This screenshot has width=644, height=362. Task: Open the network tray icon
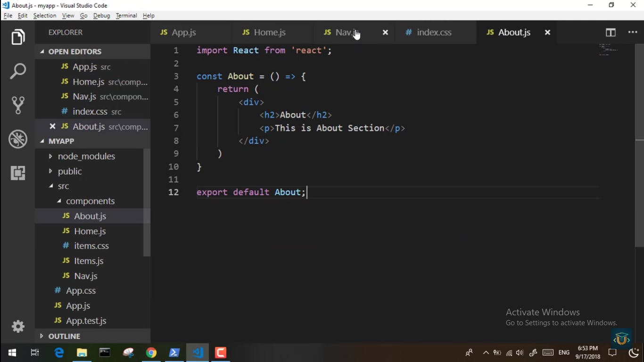pos(509,353)
